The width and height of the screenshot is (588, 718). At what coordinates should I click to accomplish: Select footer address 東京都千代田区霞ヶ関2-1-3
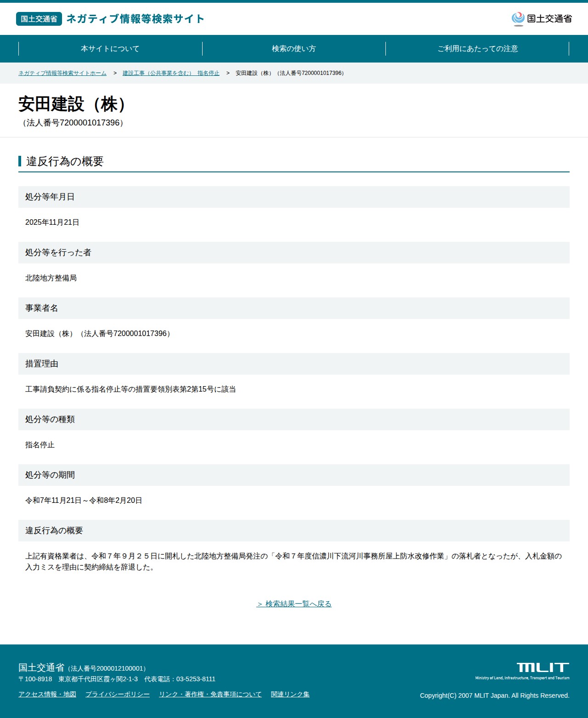(x=98, y=679)
